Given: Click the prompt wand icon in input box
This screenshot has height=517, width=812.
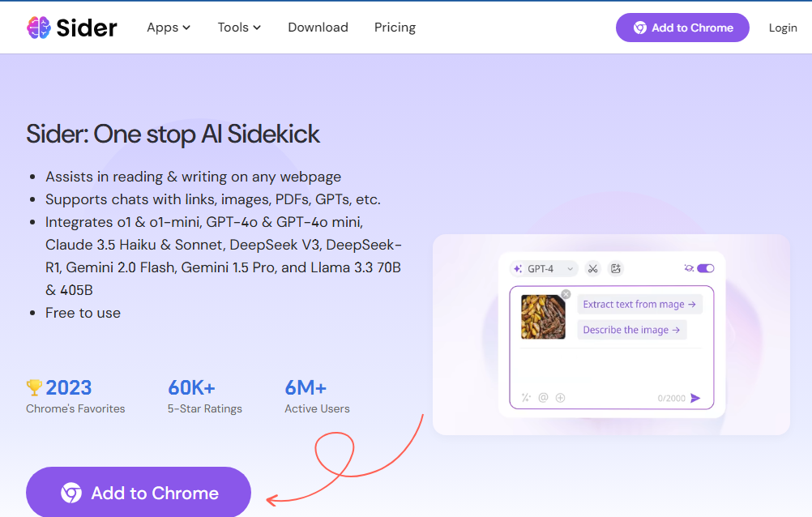Looking at the screenshot, I should pyautogui.click(x=526, y=397).
